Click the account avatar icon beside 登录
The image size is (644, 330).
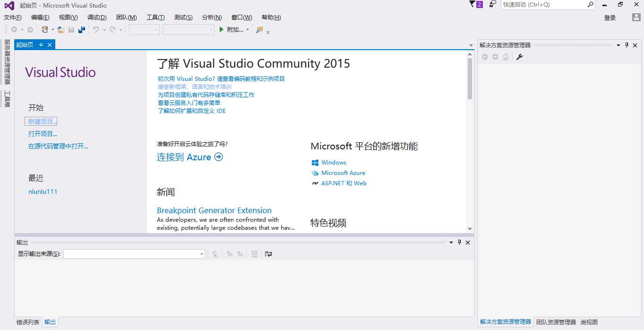[x=636, y=17]
